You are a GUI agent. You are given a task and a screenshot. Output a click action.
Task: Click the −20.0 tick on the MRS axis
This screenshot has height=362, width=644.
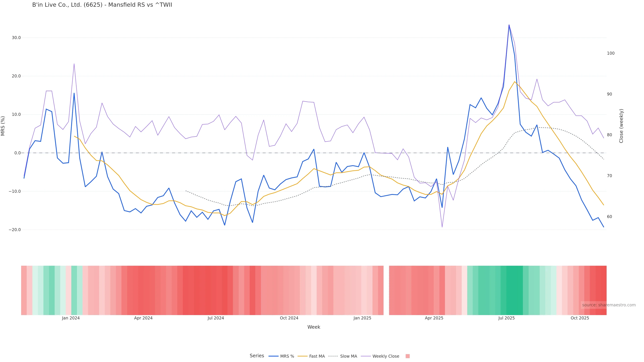(15, 230)
